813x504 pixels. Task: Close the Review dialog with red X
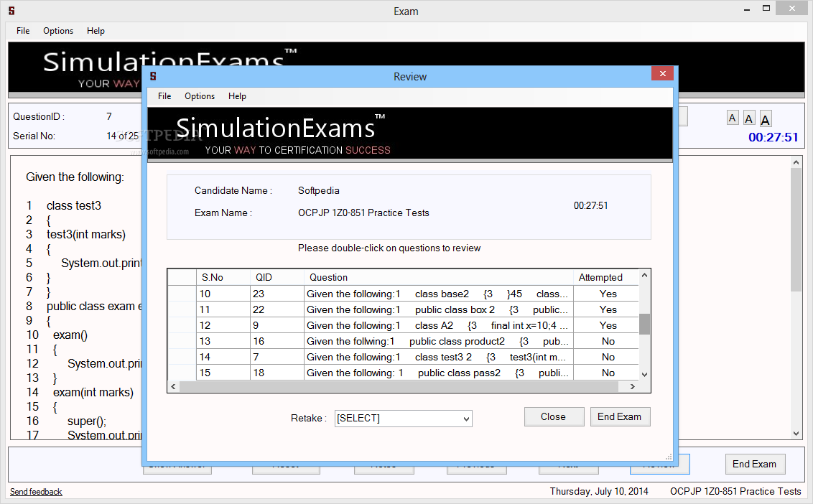coord(663,74)
